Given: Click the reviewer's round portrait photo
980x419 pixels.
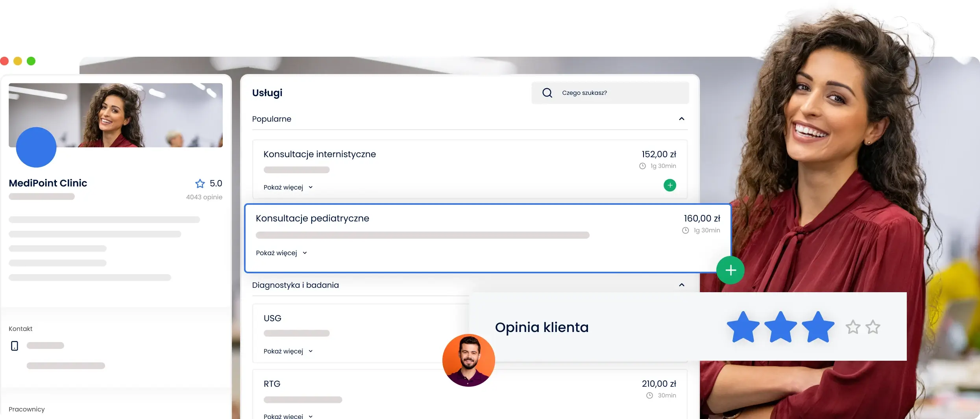Looking at the screenshot, I should tap(468, 360).
